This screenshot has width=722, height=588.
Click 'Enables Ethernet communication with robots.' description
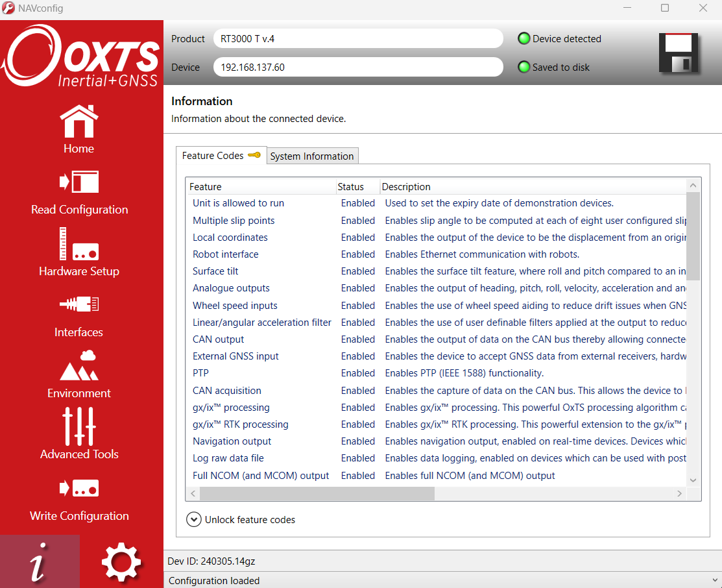point(481,254)
